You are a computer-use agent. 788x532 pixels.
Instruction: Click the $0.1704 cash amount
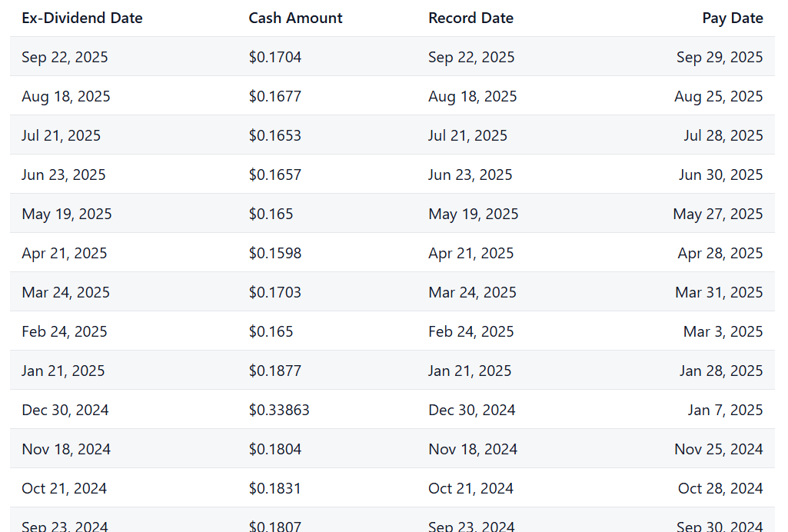tap(275, 57)
